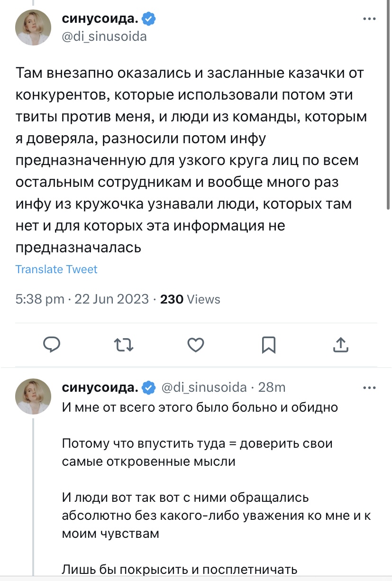This screenshot has width=392, height=581.
Task: View the 230 Views analytics
Action: [x=191, y=299]
